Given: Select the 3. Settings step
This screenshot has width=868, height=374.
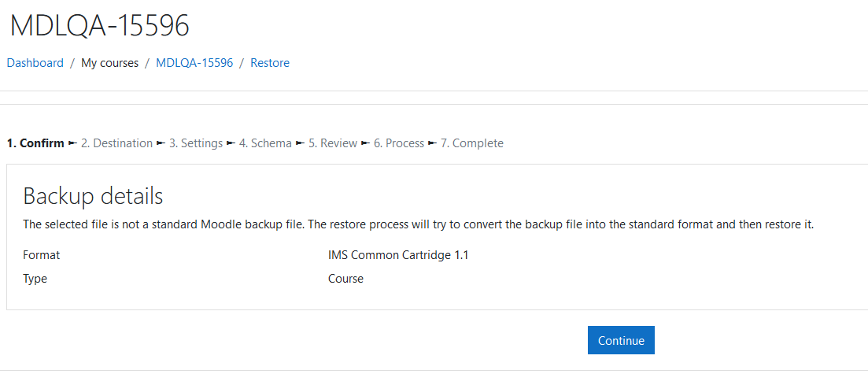Looking at the screenshot, I should pyautogui.click(x=196, y=143).
